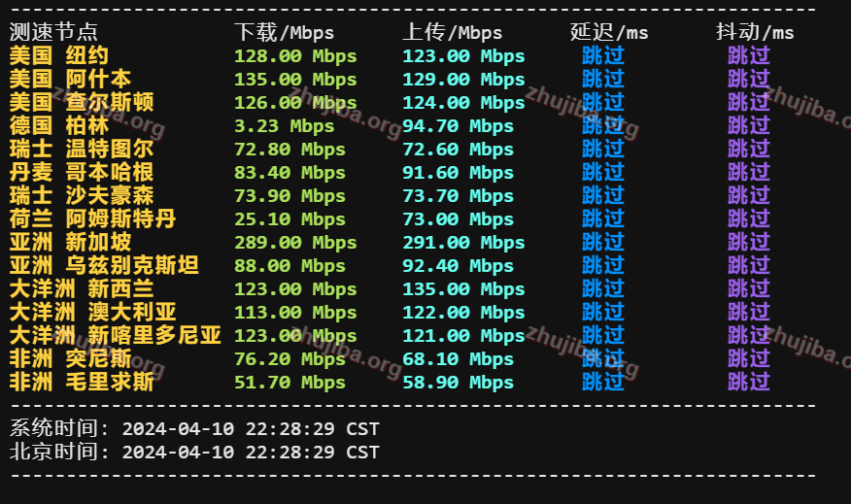Click 289.00 Mbps download for 新加坡

[x=295, y=243]
